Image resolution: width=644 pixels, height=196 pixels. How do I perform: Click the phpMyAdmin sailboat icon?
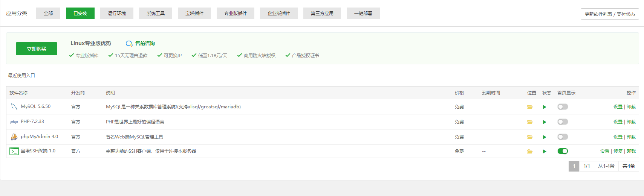click(14, 137)
